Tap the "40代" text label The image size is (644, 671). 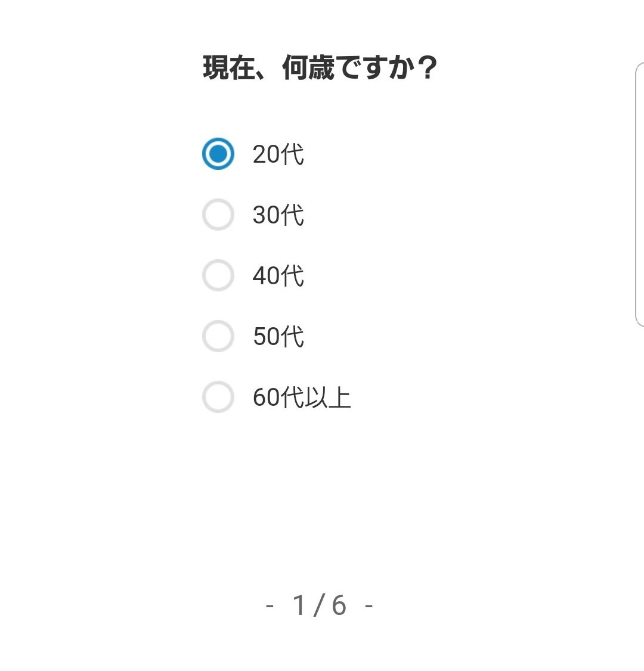278,275
